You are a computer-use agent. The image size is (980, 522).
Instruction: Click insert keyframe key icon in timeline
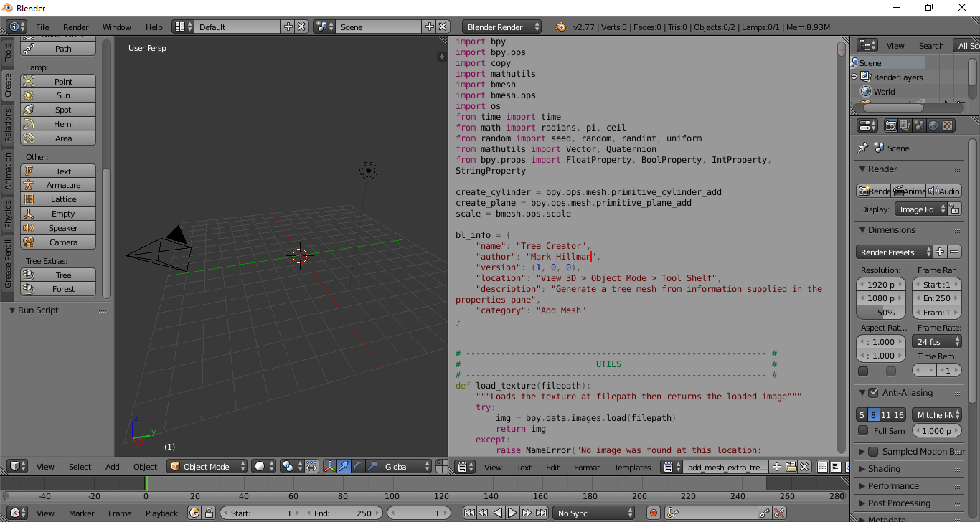click(765, 513)
